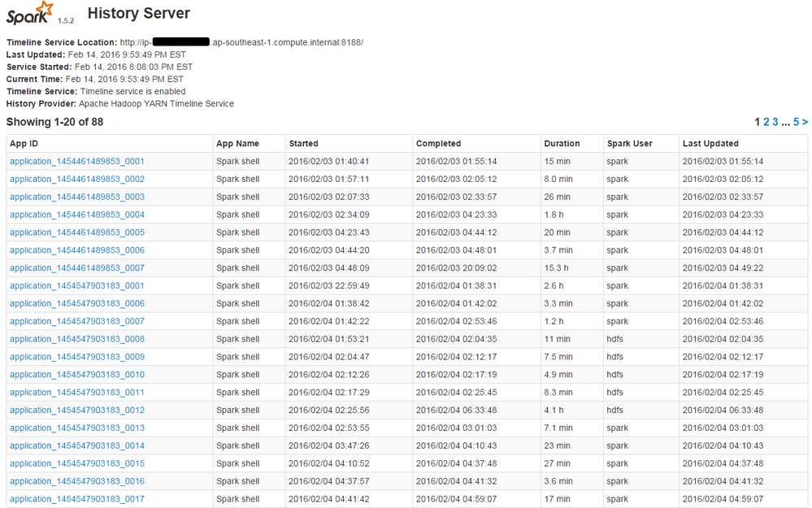The width and height of the screenshot is (812, 508).
Task: Click duration cell '3.7 min'
Action: 558,250
